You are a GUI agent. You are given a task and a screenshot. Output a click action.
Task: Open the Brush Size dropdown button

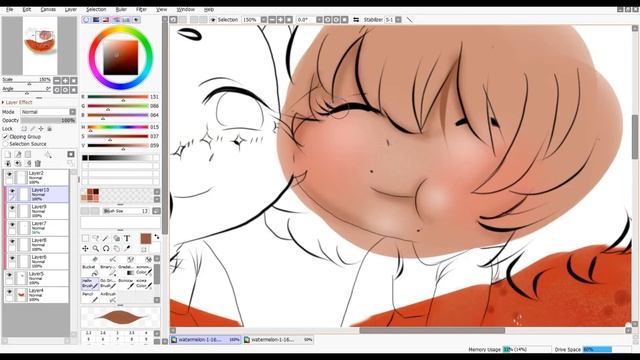[156, 211]
